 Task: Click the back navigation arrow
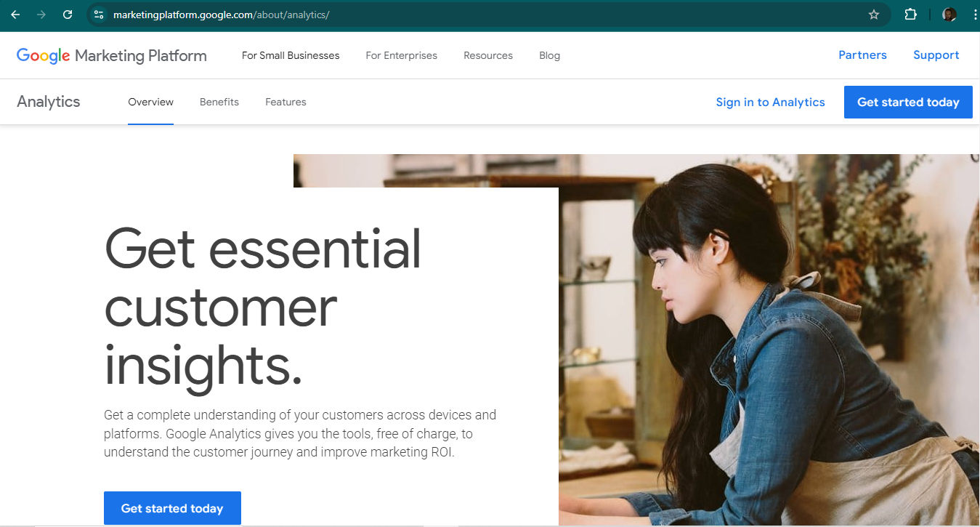coord(15,14)
